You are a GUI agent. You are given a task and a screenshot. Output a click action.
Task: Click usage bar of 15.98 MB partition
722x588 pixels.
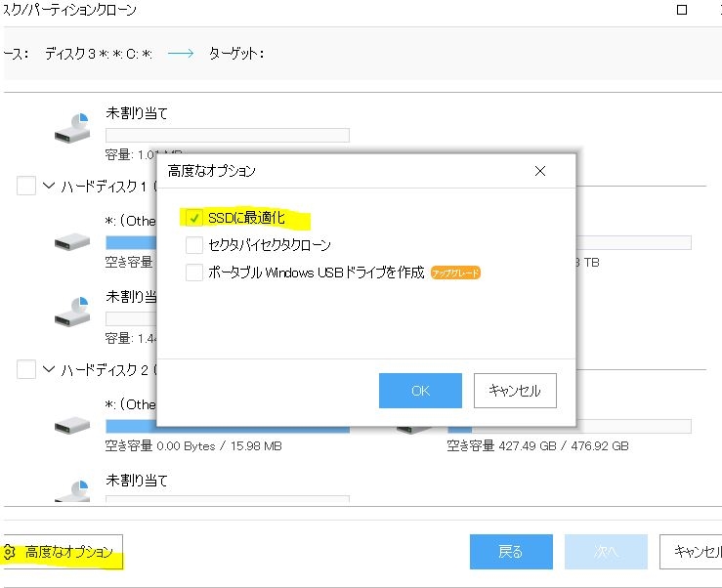[x=228, y=426]
